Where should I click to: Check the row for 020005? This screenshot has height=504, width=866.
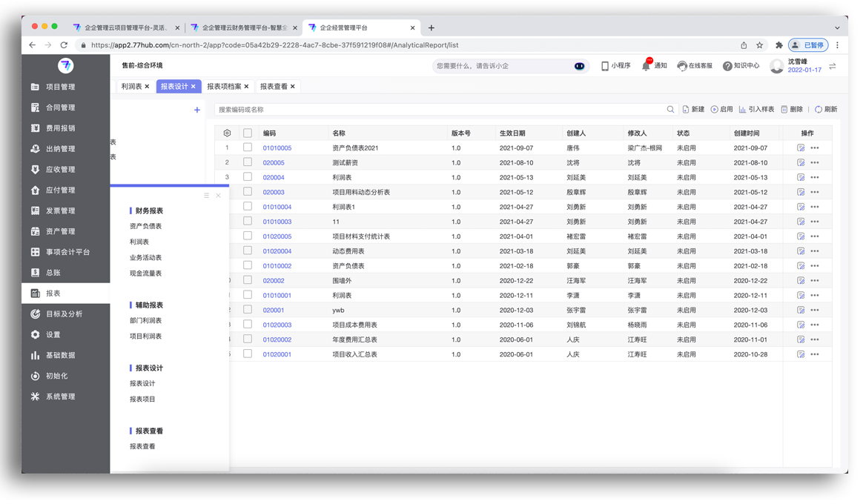point(248,162)
